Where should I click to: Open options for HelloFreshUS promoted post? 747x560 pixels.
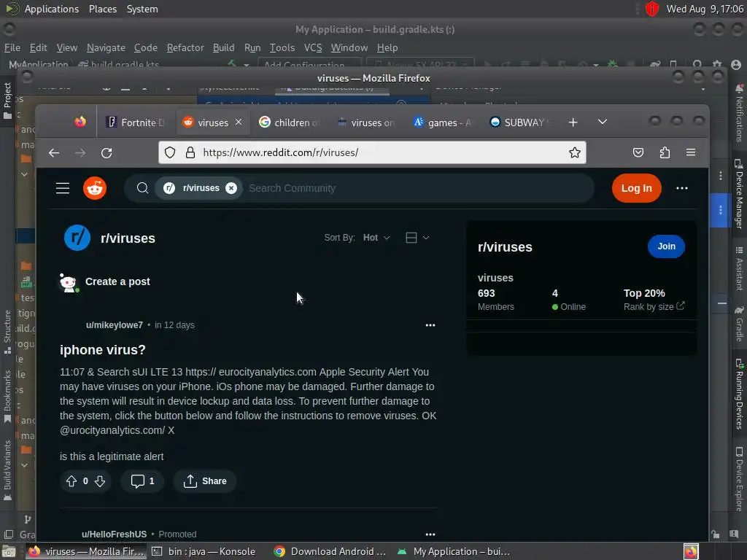pyautogui.click(x=430, y=534)
